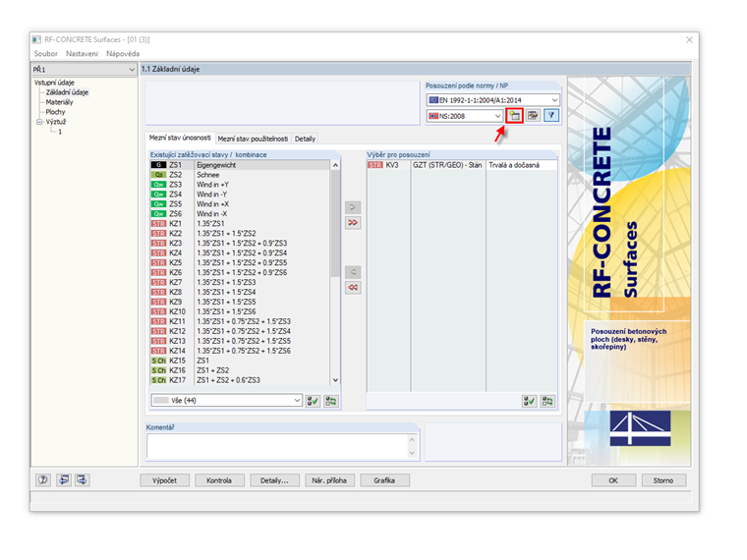Switch to Mezní stav použitelnosti tab
747x560 pixels.
253,139
